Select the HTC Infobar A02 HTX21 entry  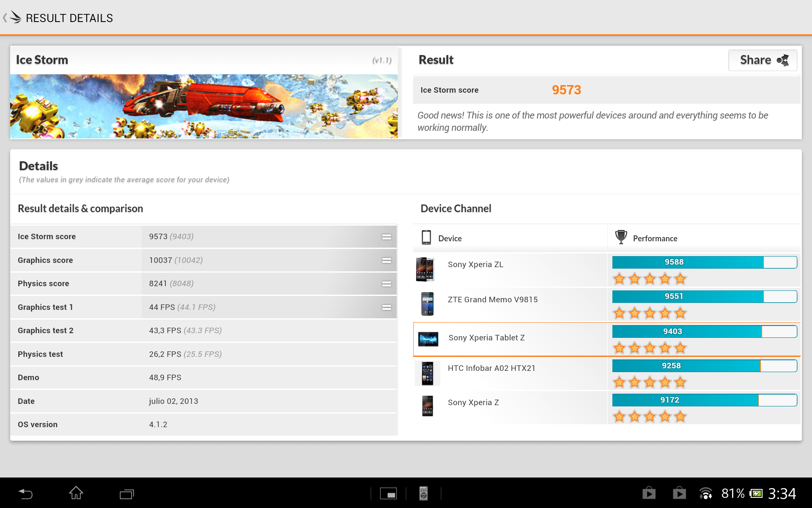(x=491, y=369)
